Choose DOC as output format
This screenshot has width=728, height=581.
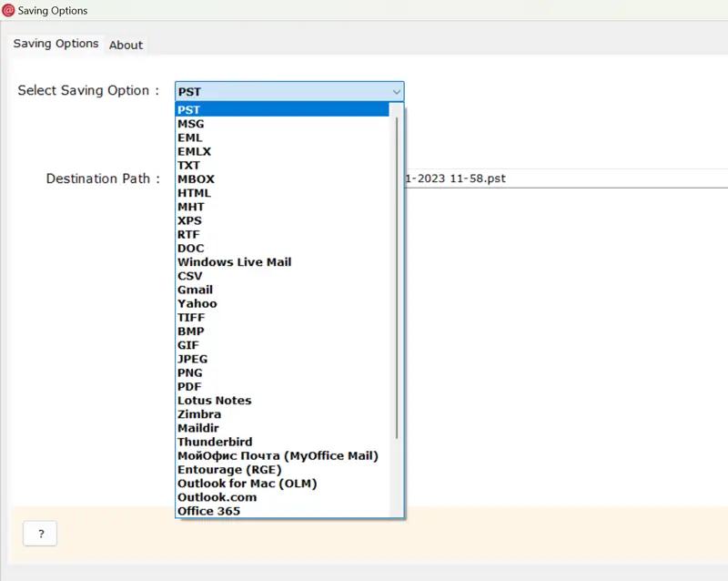(282, 249)
